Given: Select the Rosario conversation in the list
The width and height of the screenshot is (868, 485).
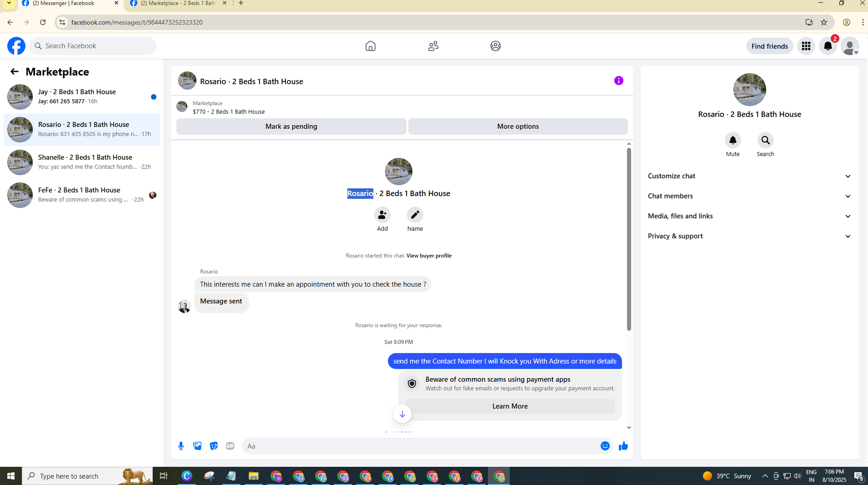Looking at the screenshot, I should [82, 130].
